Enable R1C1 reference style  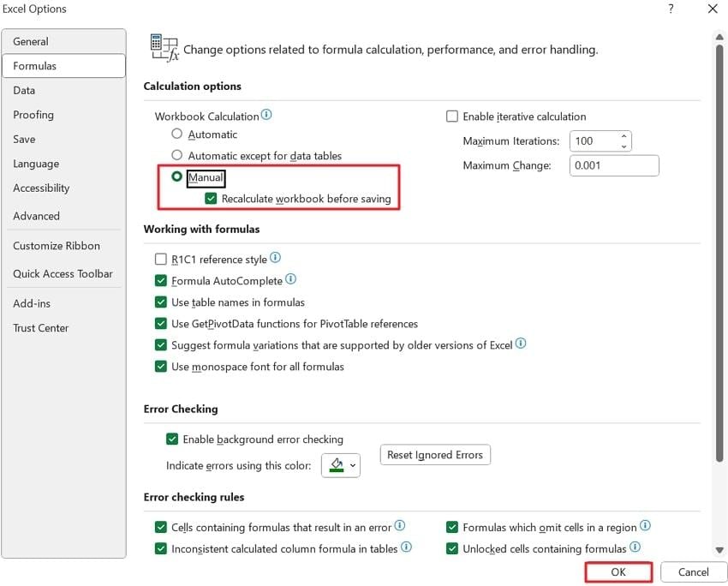coord(161,259)
